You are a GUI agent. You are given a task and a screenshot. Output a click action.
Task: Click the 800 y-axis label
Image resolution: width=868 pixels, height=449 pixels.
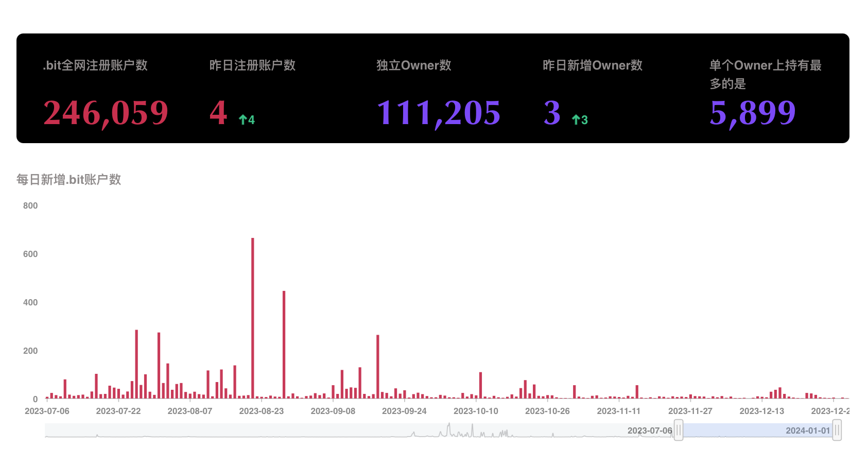[x=30, y=205]
